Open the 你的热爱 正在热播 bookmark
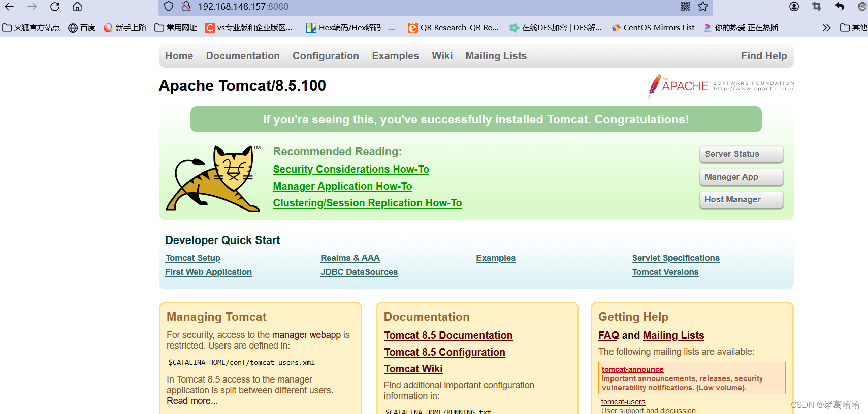The width and height of the screenshot is (868, 414). tap(741, 28)
